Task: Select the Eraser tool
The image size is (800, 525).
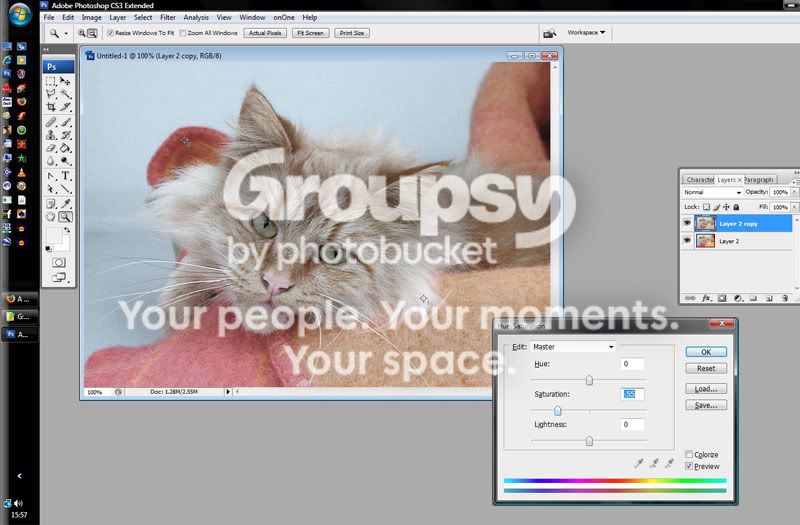Action: tap(51, 148)
